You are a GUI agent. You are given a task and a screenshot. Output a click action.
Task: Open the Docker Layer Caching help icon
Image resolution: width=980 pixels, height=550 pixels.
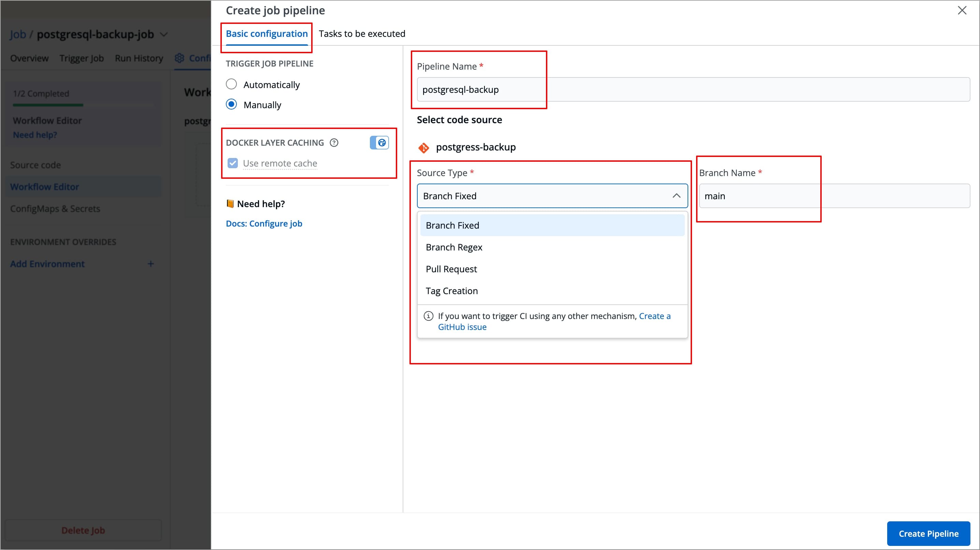[x=334, y=142]
